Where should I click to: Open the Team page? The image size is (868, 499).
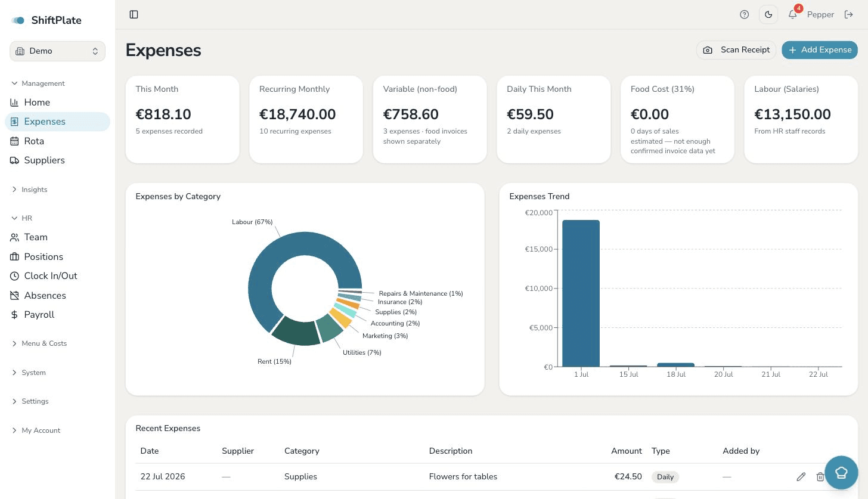[57, 237]
